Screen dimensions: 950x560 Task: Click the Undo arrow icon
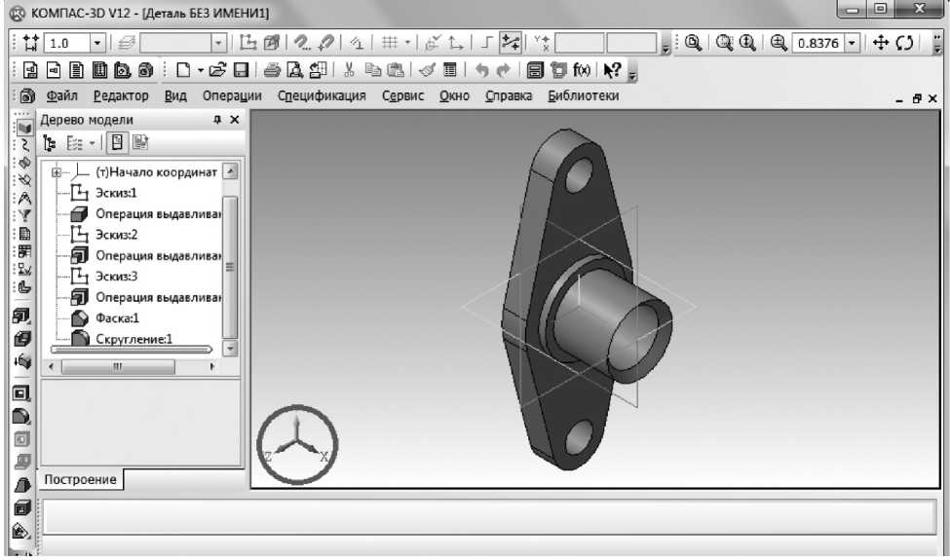click(x=481, y=70)
